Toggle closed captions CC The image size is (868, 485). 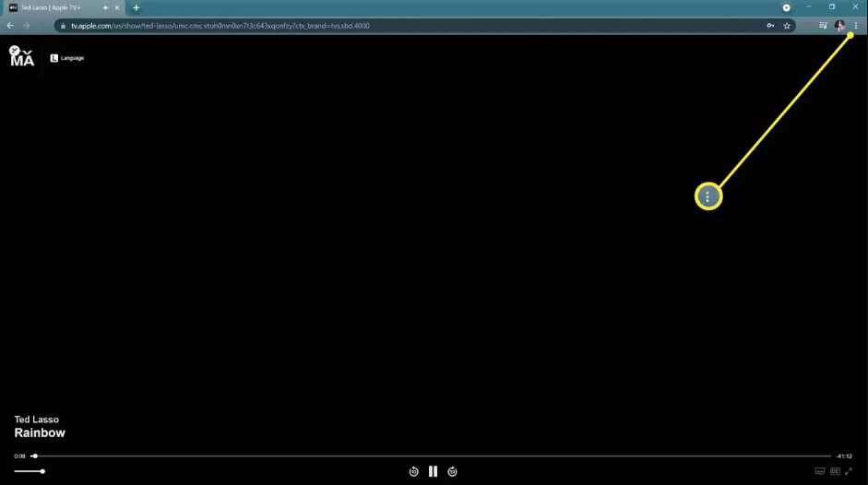pyautogui.click(x=835, y=471)
